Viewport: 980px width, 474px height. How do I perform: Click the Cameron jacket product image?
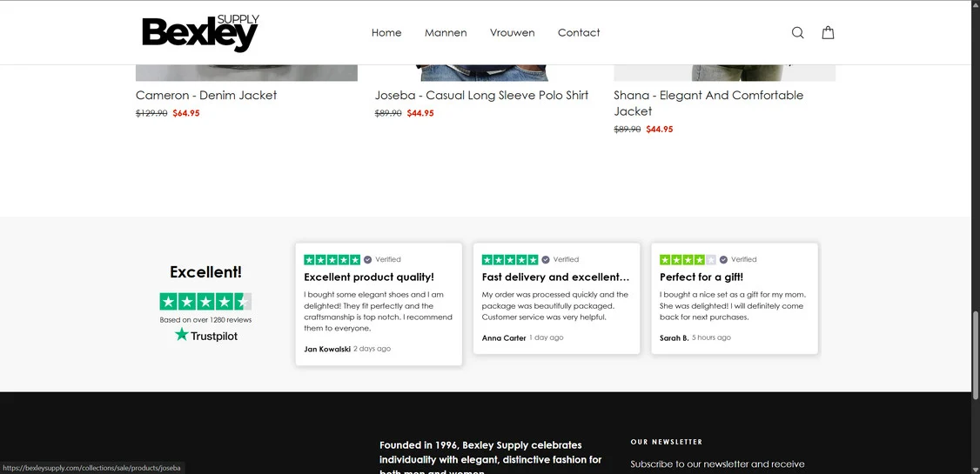click(x=246, y=72)
